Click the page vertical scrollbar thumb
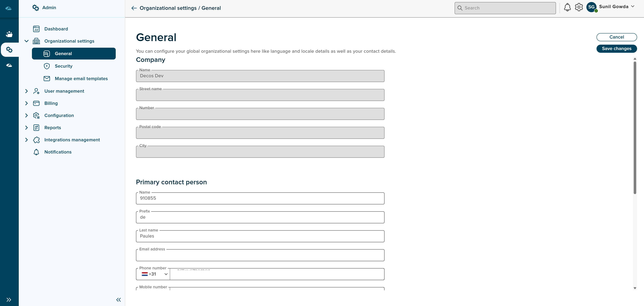The image size is (644, 306). [635, 128]
